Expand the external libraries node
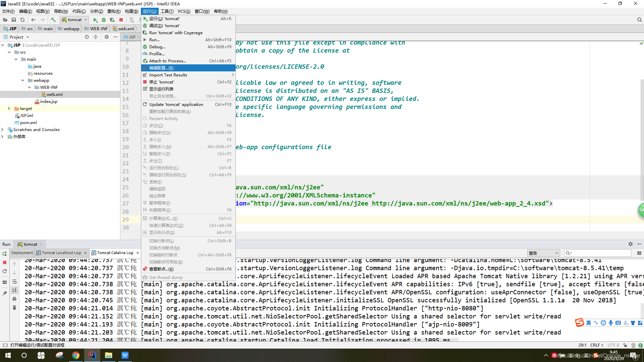The image size is (644, 362). pos(3,137)
